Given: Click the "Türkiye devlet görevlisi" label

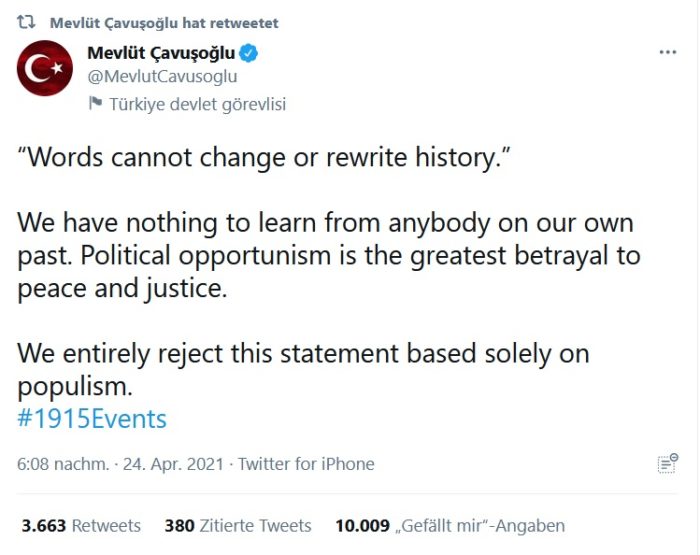Looking at the screenshot, I should [x=197, y=103].
